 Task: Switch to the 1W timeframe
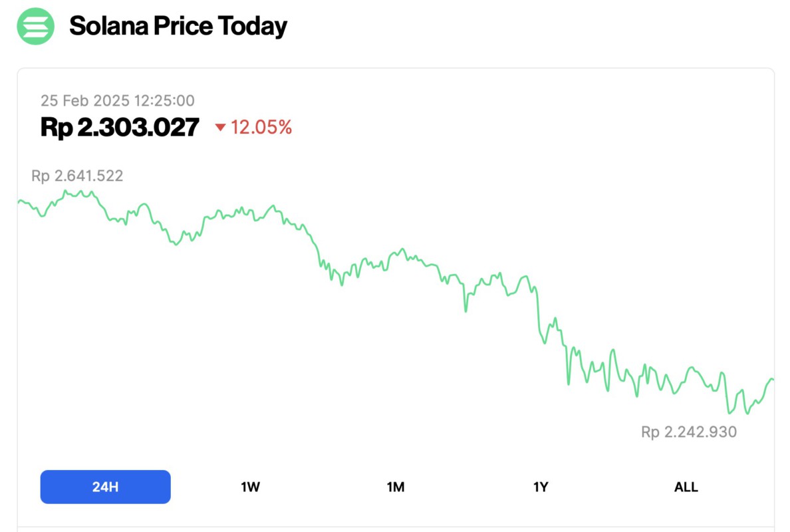250,487
